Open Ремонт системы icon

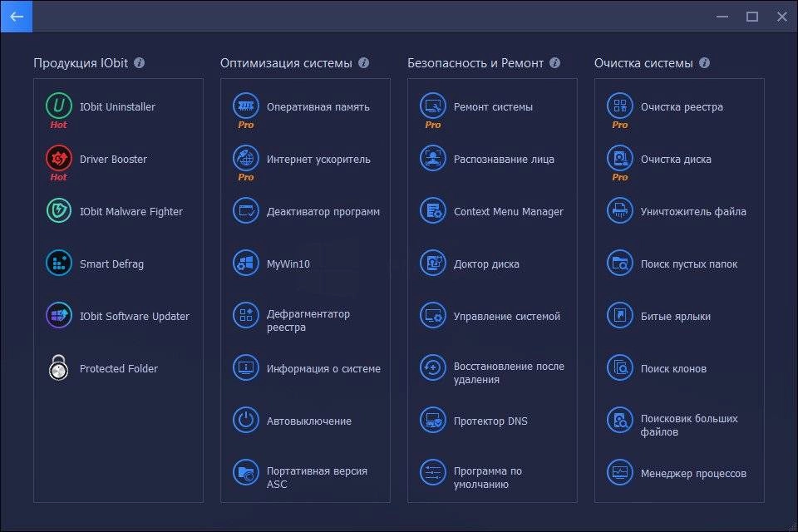[433, 106]
